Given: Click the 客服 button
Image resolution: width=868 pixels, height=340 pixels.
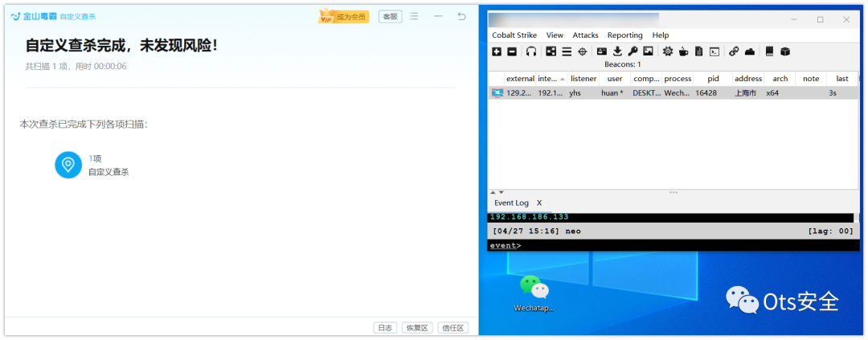Looking at the screenshot, I should click(x=391, y=17).
